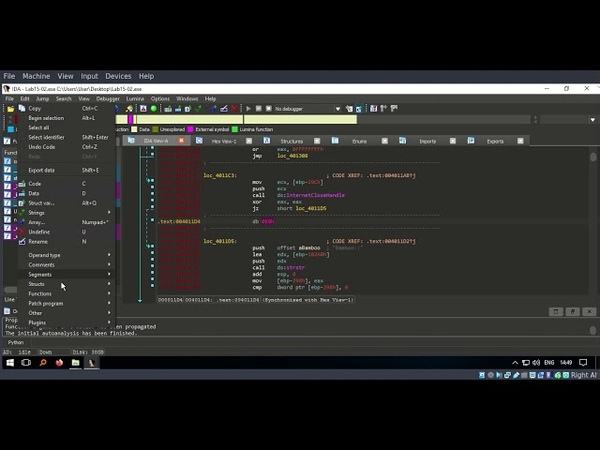Screen dimensions: 600x450
Task: Open the navigation band dropdown arrow
Action: (x=592, y=120)
